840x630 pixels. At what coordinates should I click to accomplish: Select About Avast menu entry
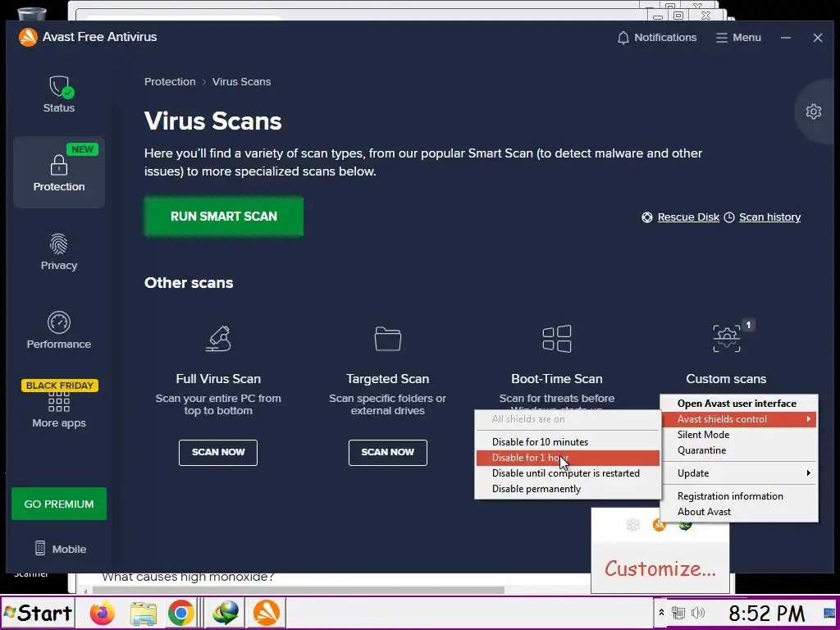[739, 512]
